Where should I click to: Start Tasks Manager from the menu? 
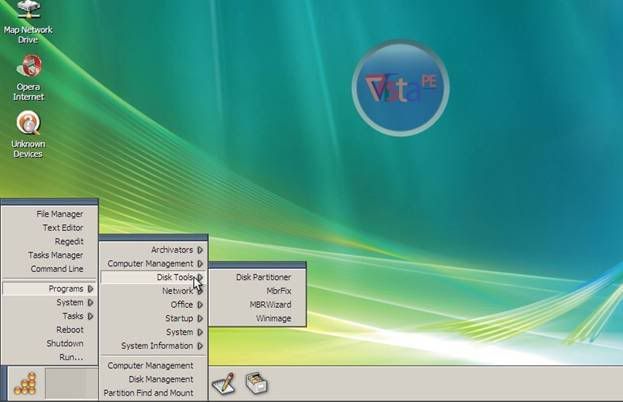coord(49,255)
